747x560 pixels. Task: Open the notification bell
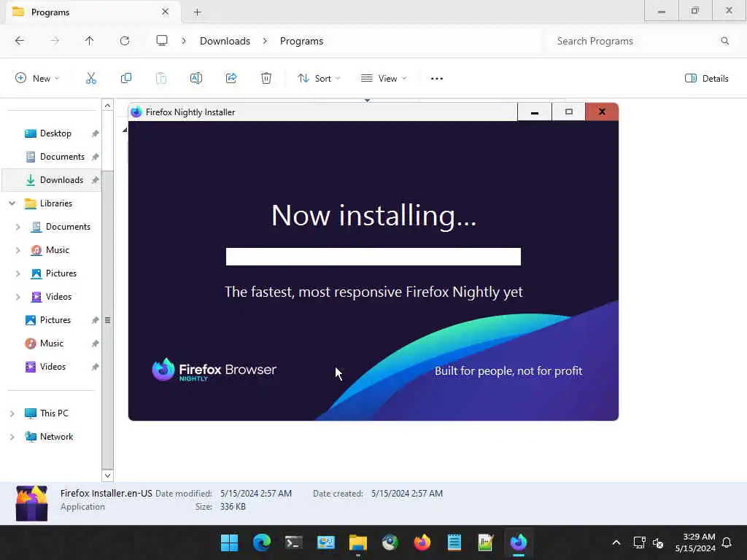pos(727,542)
